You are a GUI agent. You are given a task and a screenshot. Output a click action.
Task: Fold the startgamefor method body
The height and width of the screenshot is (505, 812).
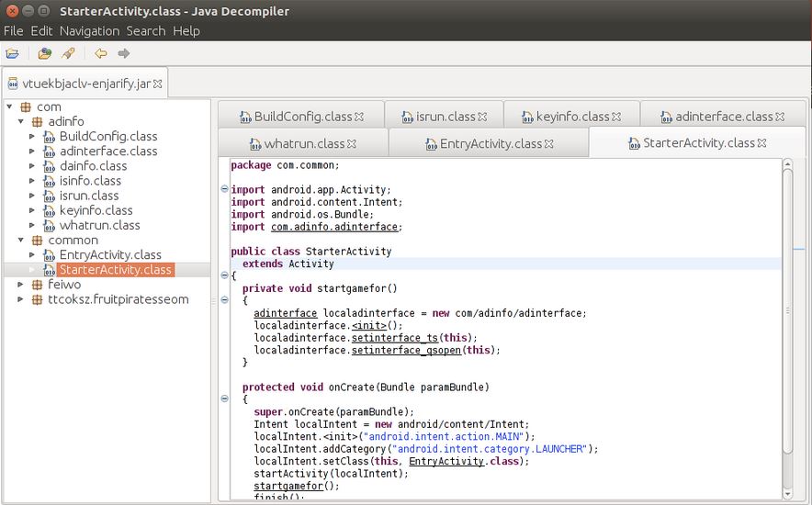click(x=224, y=299)
